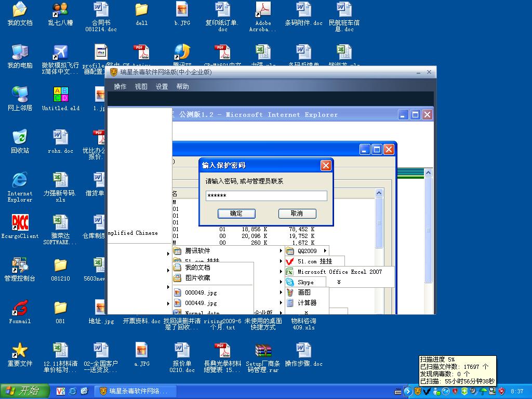This screenshot has height=399, width=532.
Task: Select the Foxmail desktop shortcut
Action: [x=20, y=312]
